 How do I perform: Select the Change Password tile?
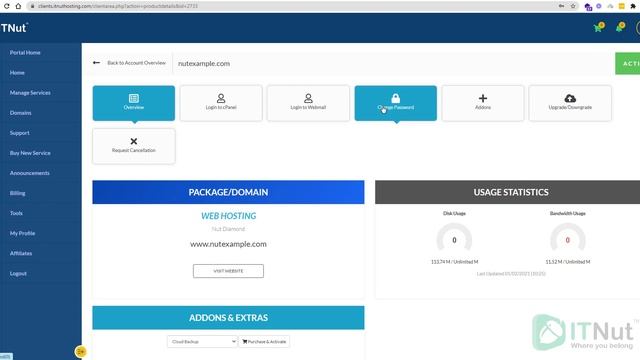coord(396,103)
